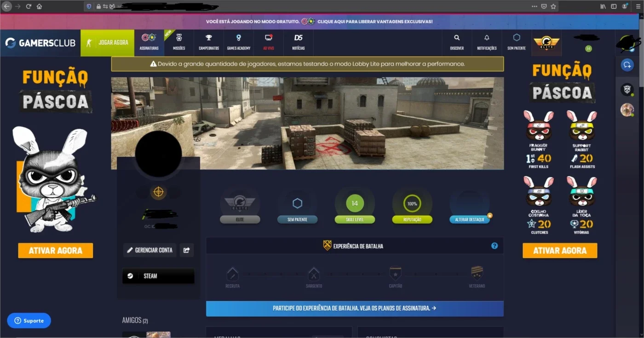This screenshot has height=338, width=644.
Task: Click the crosshair badge under the avatar
Action: pyautogui.click(x=158, y=192)
